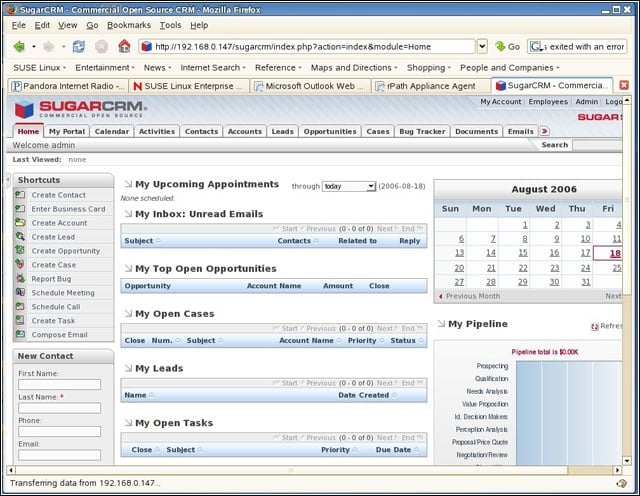Click the Firefox search box
The height and width of the screenshot is (496, 640).
click(577, 47)
